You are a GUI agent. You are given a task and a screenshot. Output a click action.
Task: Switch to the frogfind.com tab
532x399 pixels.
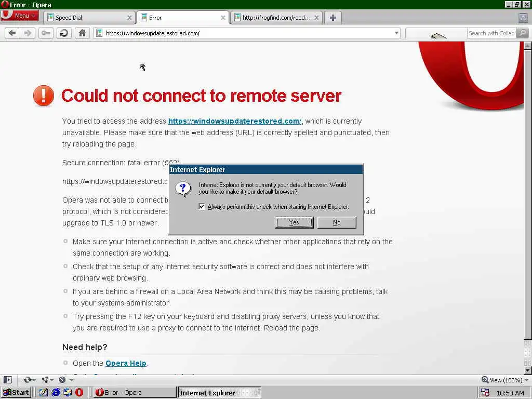click(x=275, y=18)
